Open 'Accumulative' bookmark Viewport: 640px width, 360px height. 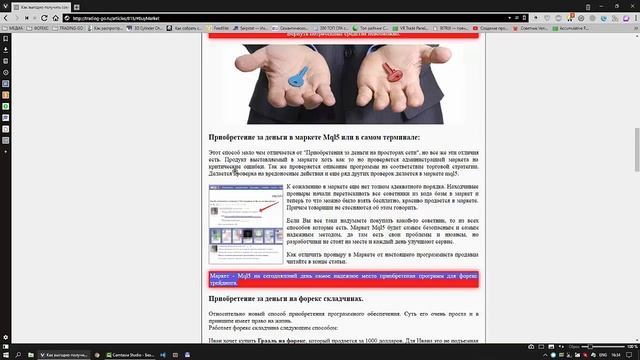(571, 28)
